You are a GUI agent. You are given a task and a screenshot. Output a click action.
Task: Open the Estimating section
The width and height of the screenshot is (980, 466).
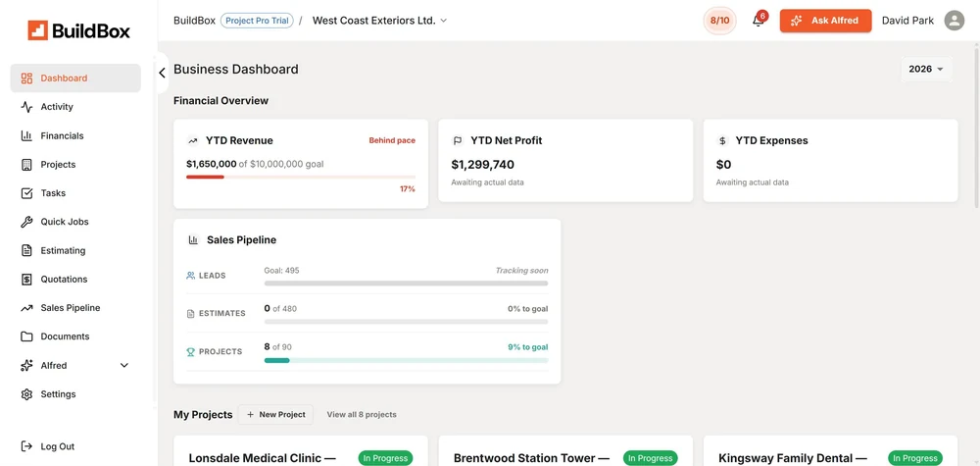[75, 250]
